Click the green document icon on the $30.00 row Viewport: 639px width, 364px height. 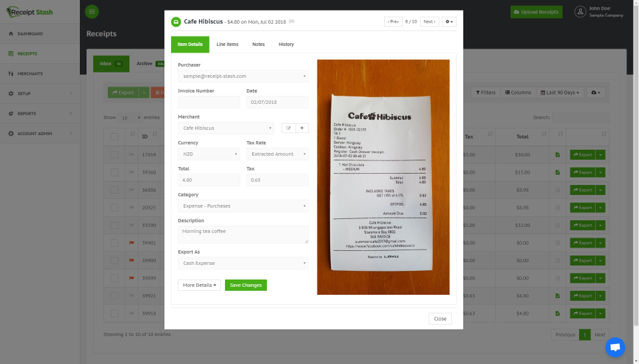[x=558, y=154]
